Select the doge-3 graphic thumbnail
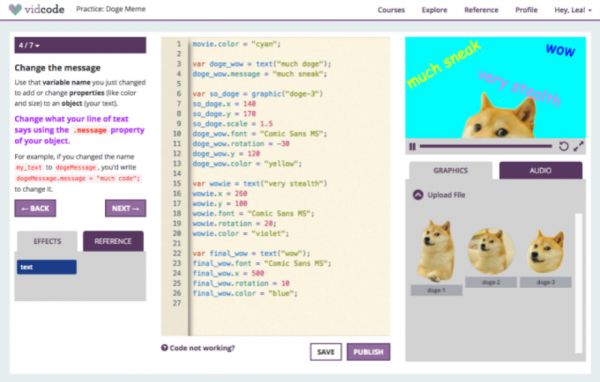 tap(546, 251)
